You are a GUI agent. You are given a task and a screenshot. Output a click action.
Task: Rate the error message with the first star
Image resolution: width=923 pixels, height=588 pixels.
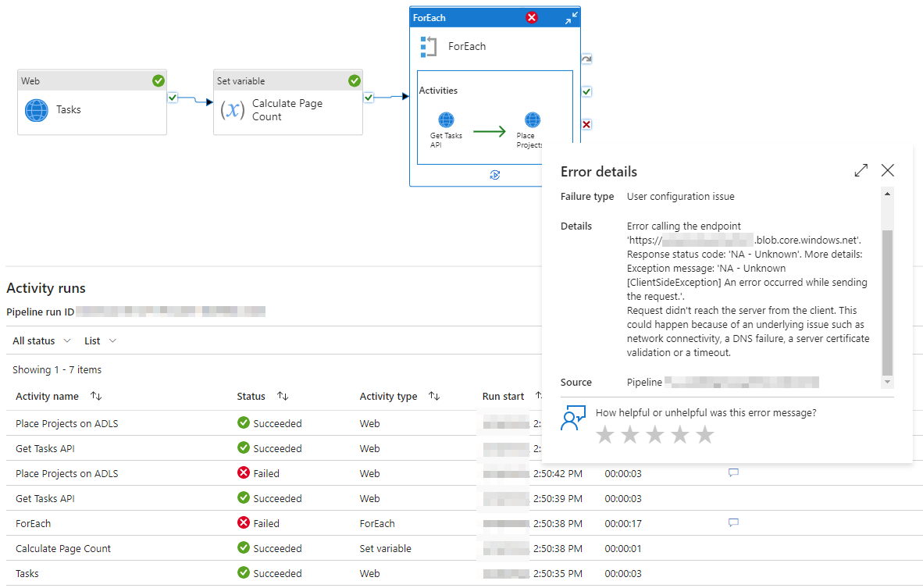point(605,434)
